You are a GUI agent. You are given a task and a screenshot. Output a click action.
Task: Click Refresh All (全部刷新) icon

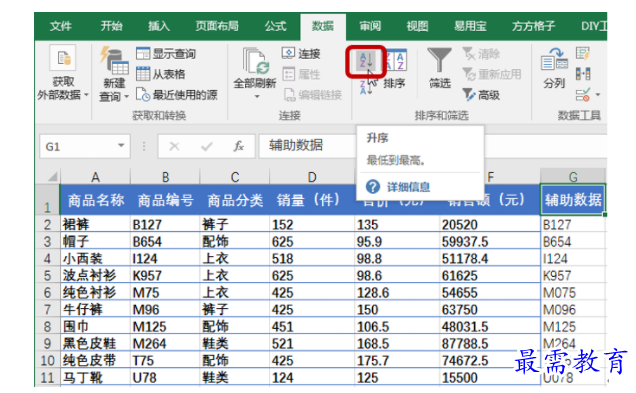tap(255, 61)
